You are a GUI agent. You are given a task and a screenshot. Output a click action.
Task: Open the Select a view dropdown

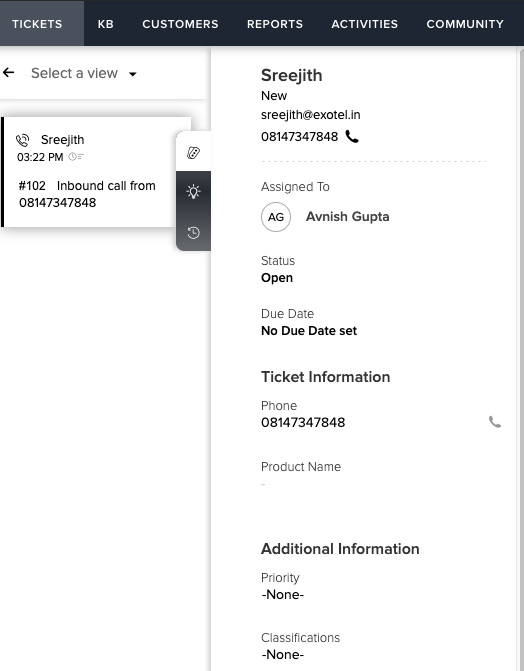pos(84,73)
